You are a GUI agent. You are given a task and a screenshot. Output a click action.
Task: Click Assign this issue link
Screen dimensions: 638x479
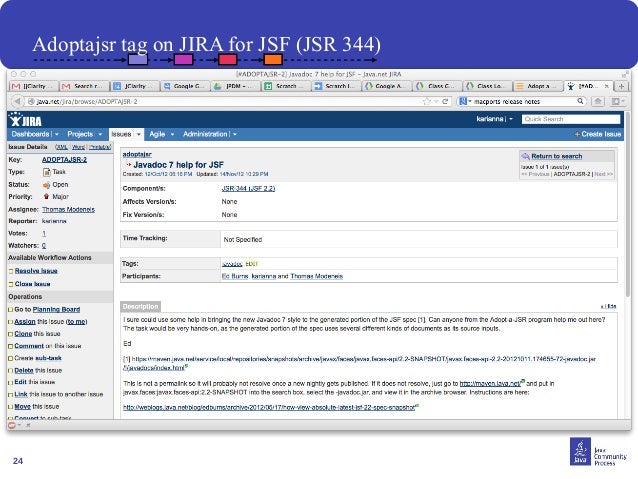pos(25,322)
